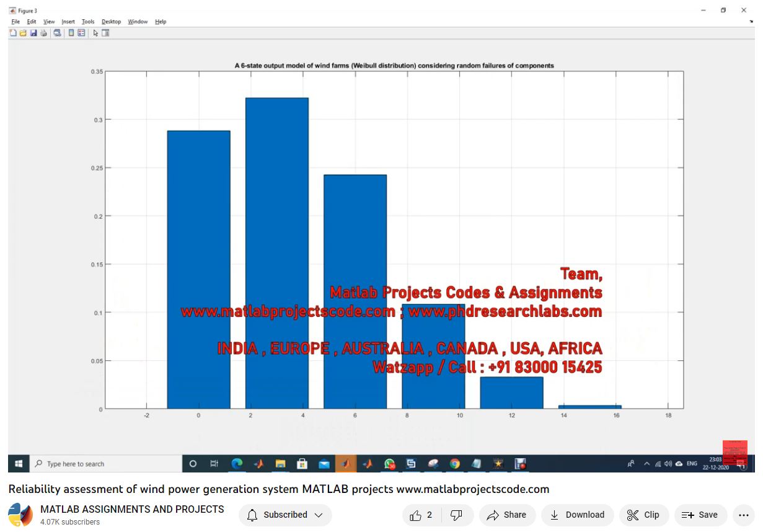Open the Property Inspector toolbar icon
This screenshot has height=532, width=763.
[x=105, y=33]
